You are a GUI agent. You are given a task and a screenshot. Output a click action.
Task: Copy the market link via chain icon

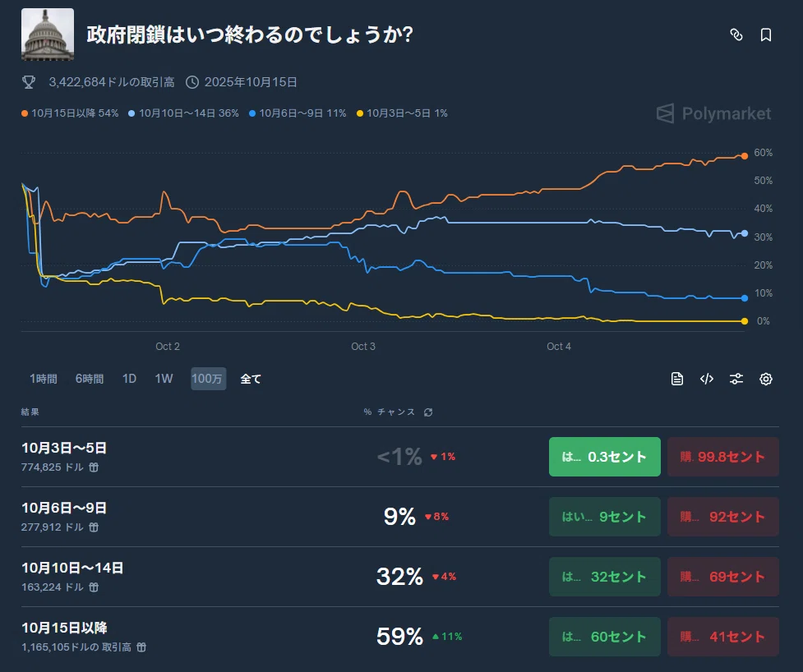pos(736,35)
